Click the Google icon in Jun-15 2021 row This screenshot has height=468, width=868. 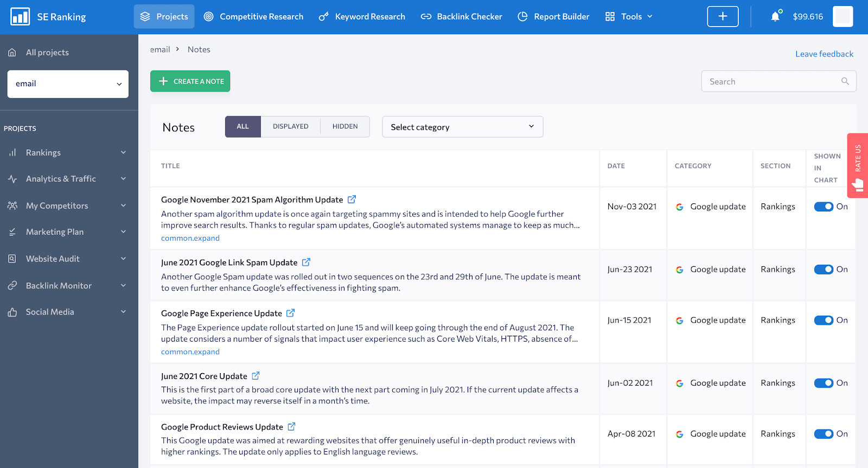pos(679,321)
